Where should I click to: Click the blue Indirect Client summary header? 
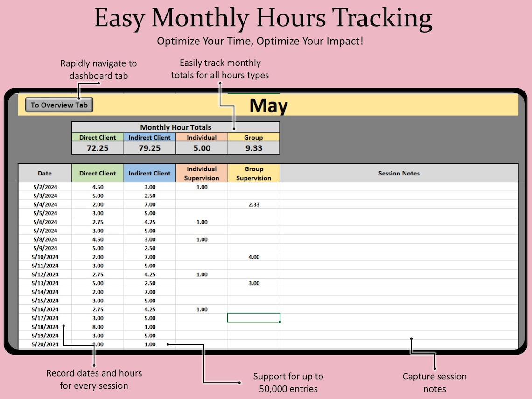click(150, 137)
